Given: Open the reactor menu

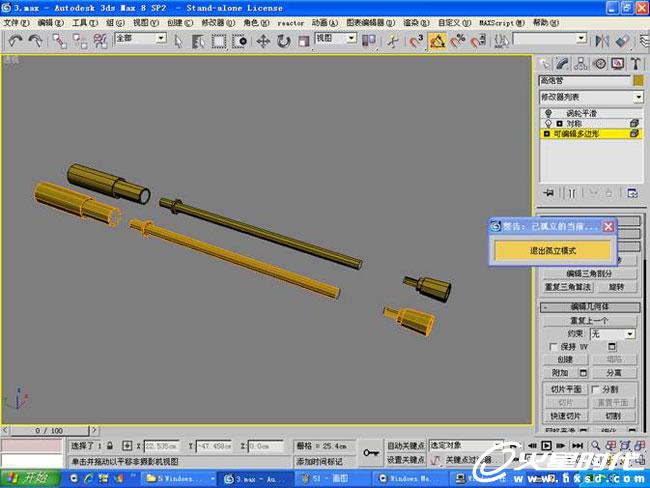Looking at the screenshot, I should point(291,23).
